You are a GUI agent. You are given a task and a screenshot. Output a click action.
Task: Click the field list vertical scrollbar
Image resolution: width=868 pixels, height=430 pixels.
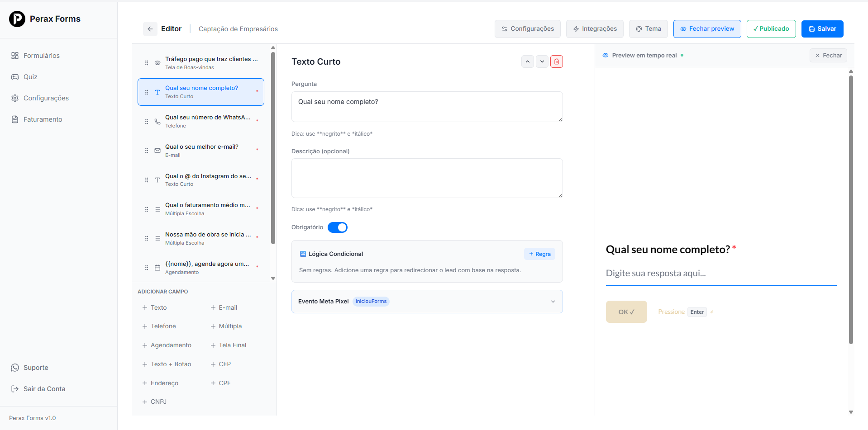273,148
